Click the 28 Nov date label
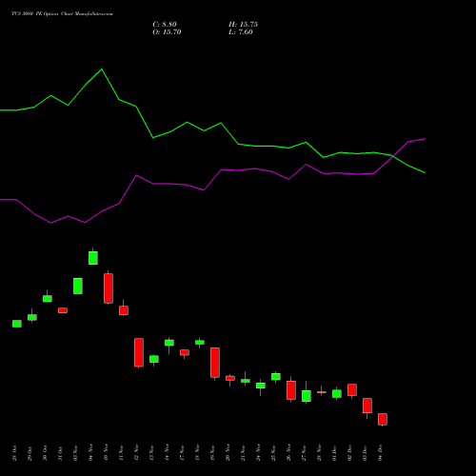Screen dimensions: 476x476 319,453
